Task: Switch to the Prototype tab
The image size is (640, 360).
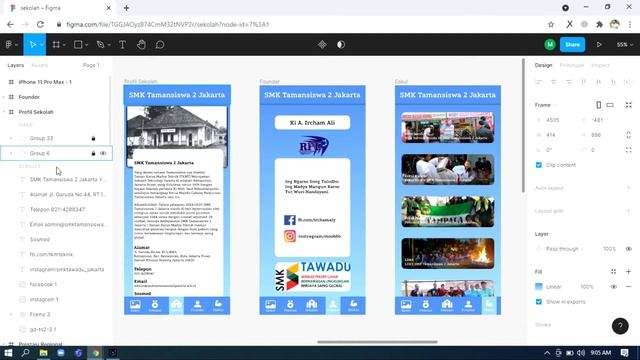Action: pyautogui.click(x=571, y=65)
